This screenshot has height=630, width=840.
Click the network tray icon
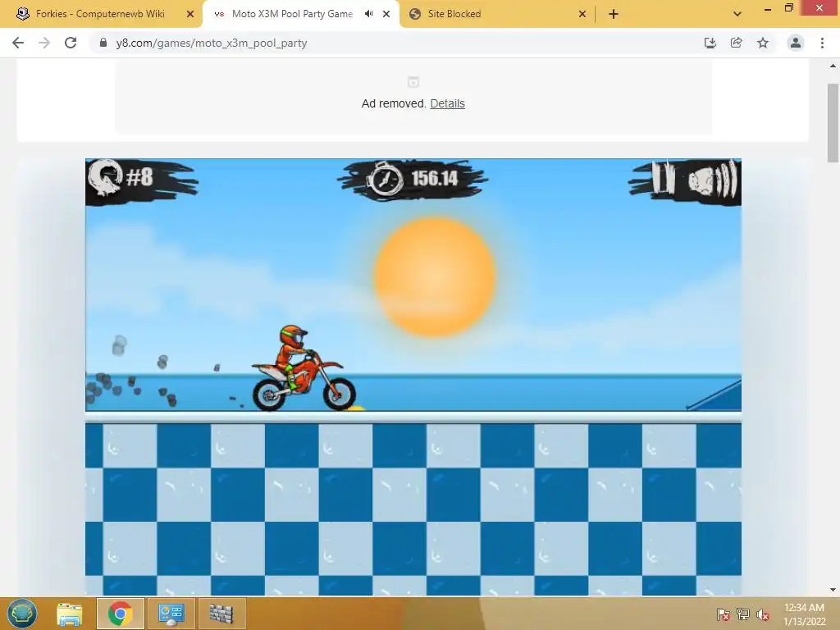point(743,614)
